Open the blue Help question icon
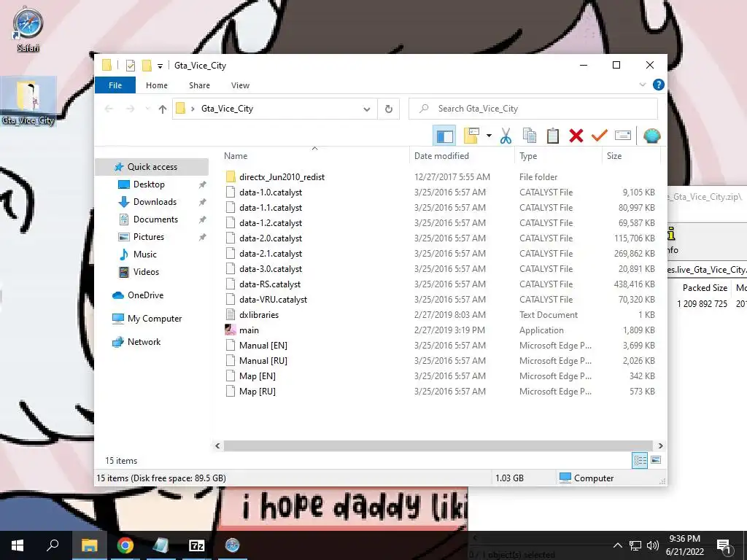747x560 pixels. tap(659, 85)
